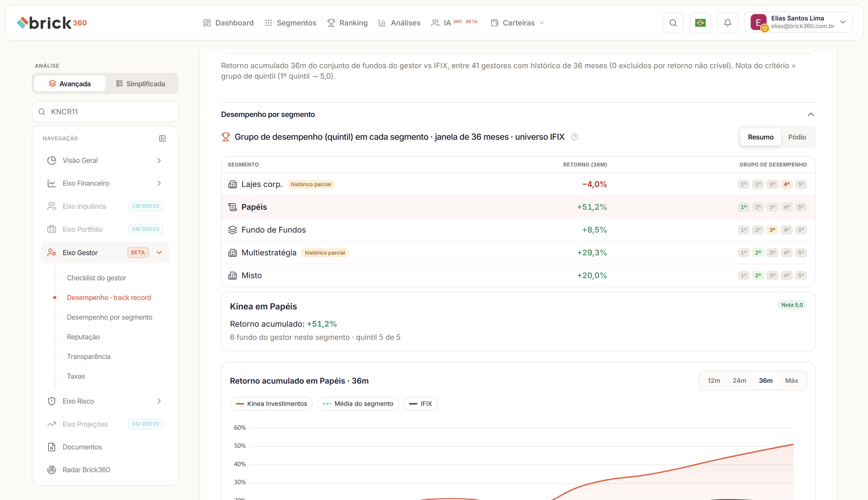Click the highlighted 4º quintile badge for Lajes corp.

787,184
